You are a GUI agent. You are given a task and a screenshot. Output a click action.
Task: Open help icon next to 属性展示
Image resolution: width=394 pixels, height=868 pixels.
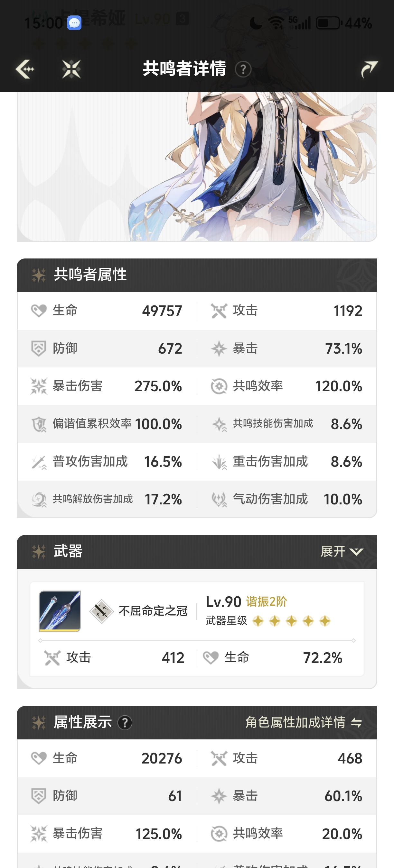125,722
